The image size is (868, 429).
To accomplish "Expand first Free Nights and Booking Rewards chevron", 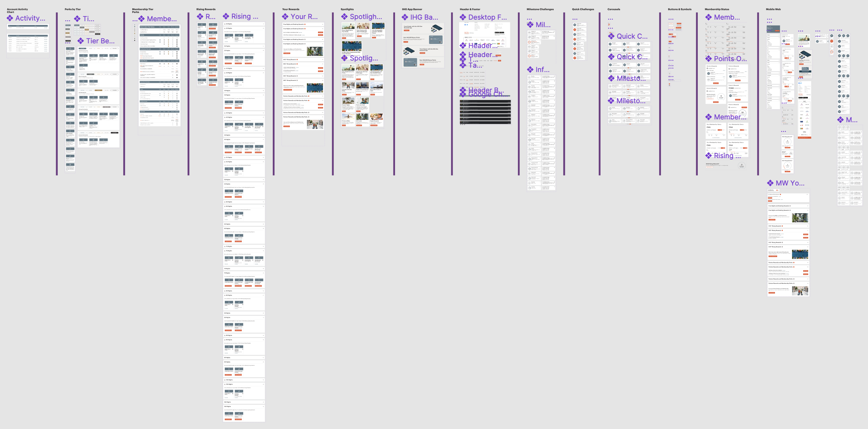I will [322, 24].
